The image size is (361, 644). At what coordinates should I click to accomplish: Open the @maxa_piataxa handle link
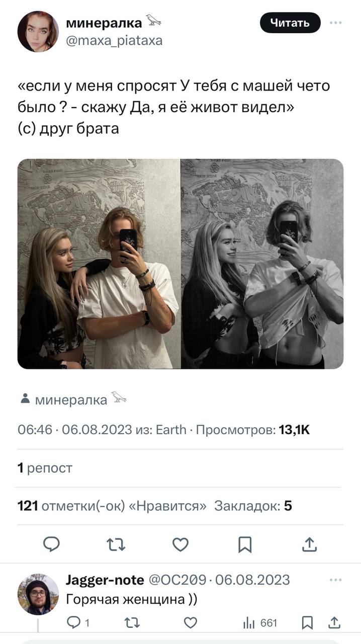click(x=114, y=40)
